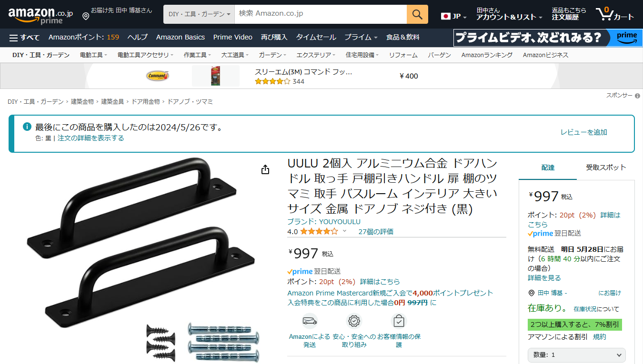
Task: Expand the star rating breakdown chevron
Action: [x=345, y=231]
